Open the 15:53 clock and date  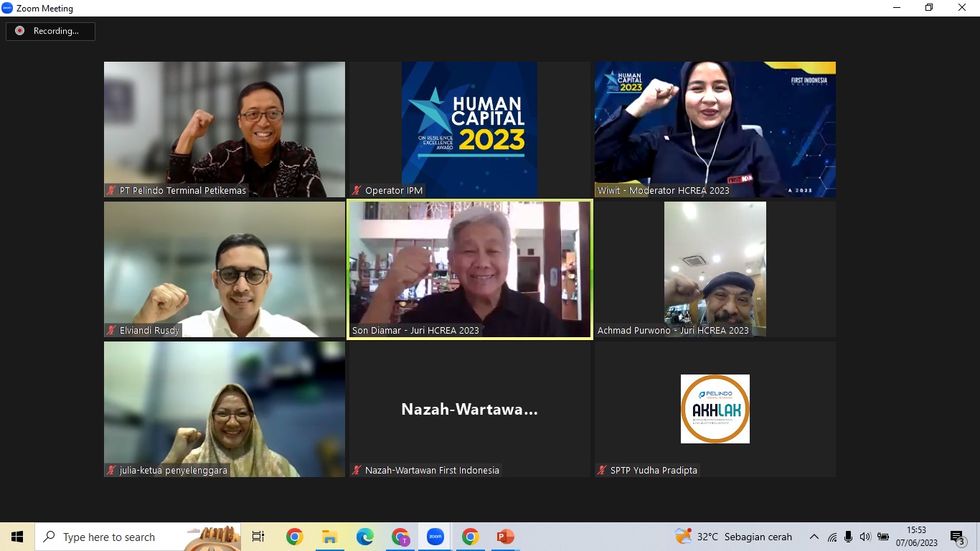pos(917,537)
